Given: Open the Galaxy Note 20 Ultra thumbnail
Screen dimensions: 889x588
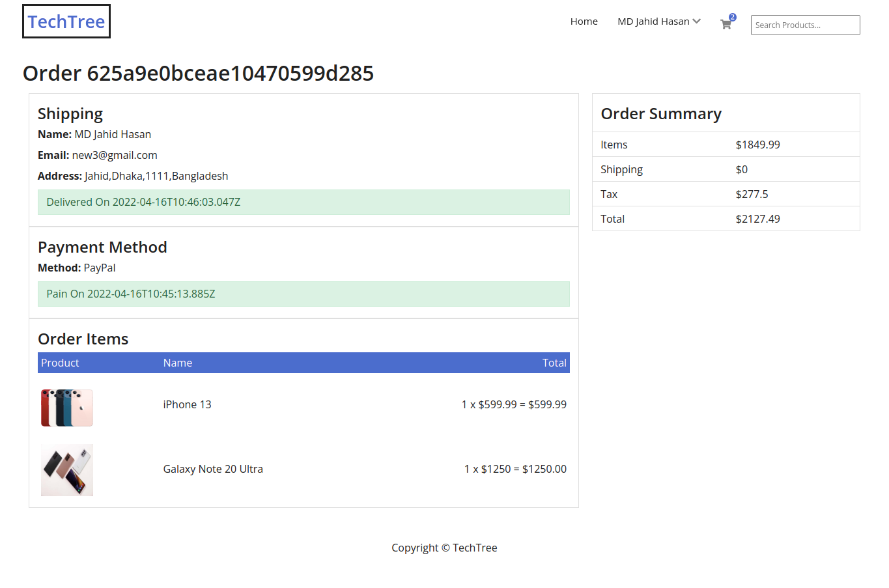Looking at the screenshot, I should click(67, 470).
